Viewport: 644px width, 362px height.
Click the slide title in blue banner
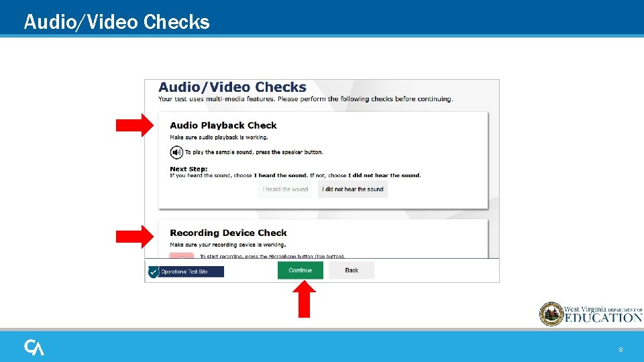click(x=117, y=21)
